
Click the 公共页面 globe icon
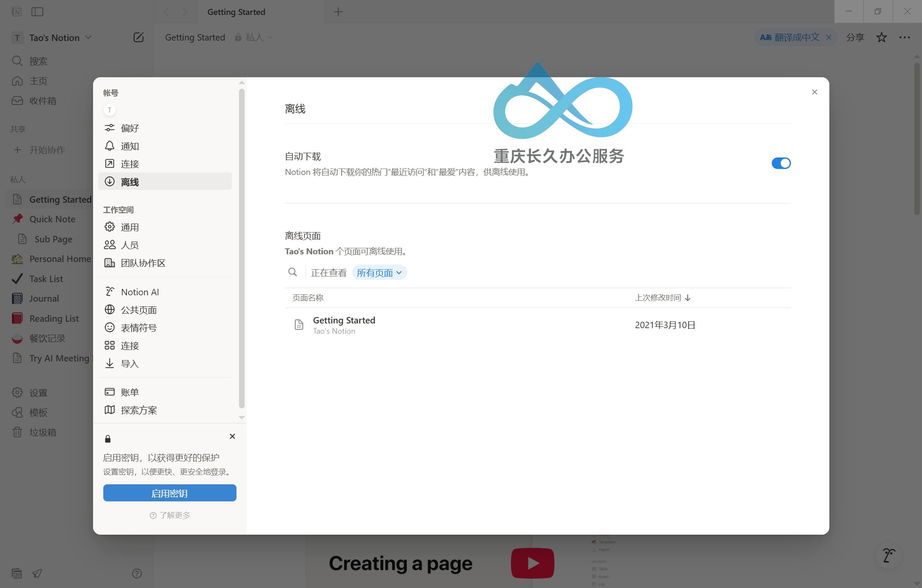click(110, 309)
